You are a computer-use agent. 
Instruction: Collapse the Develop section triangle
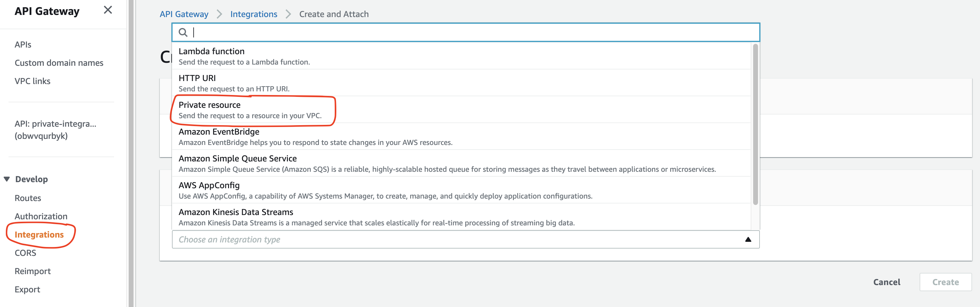point(7,179)
